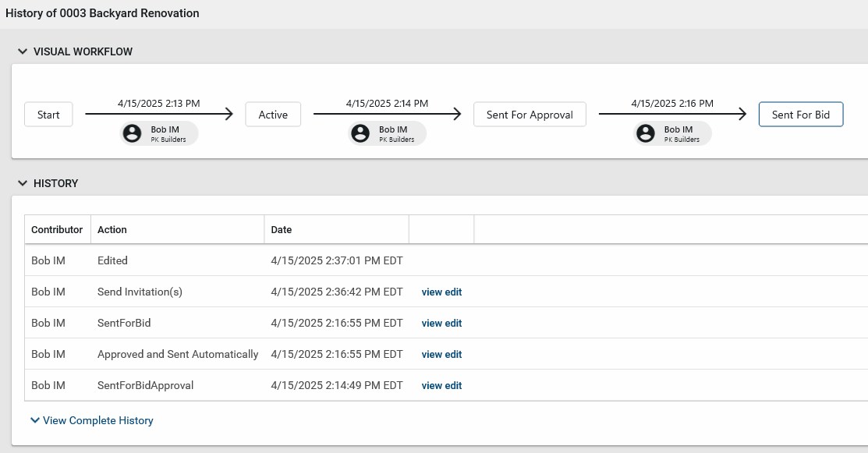This screenshot has width=868, height=453.
Task: Collapse the Visual Workflow section
Action: pyautogui.click(x=23, y=51)
